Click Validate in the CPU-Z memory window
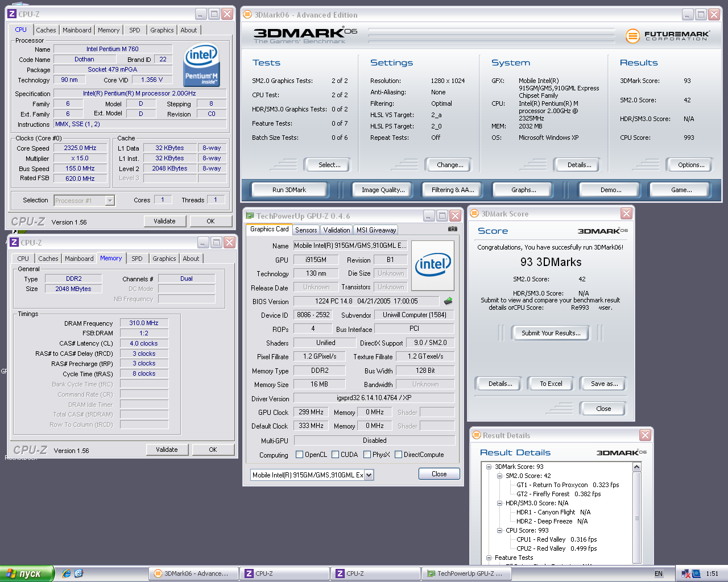This screenshot has height=582, width=728. (167, 450)
